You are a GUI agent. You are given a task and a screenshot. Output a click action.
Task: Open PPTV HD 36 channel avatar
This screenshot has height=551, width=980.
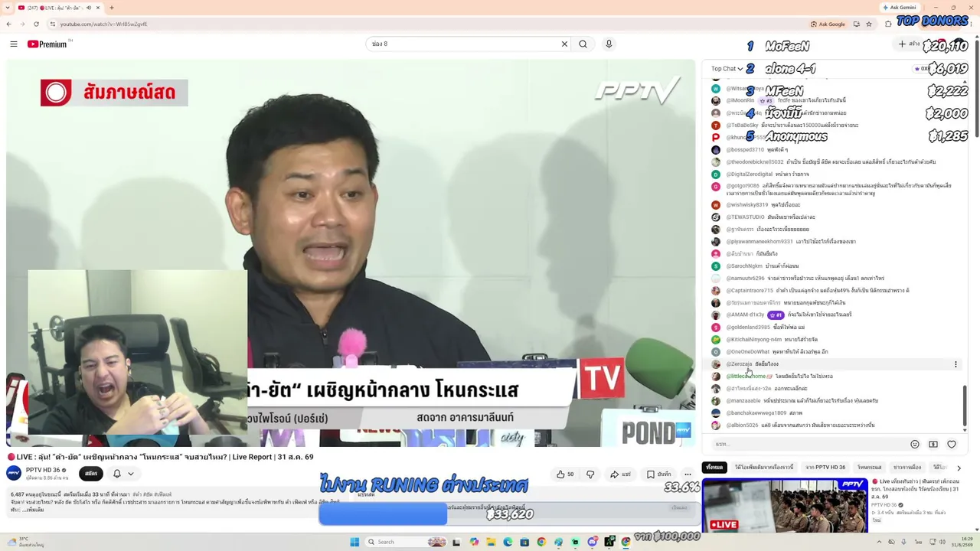coord(14,474)
